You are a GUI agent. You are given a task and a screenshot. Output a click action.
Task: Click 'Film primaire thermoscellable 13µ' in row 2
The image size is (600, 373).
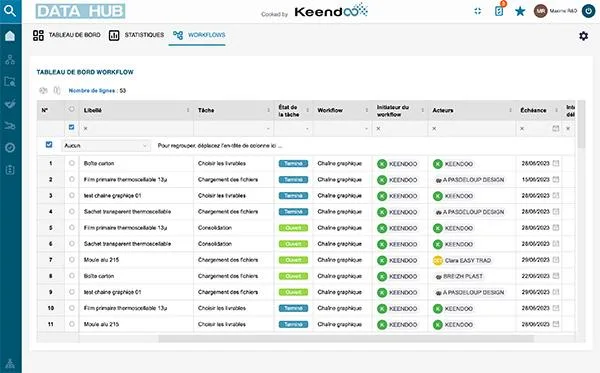click(125, 179)
